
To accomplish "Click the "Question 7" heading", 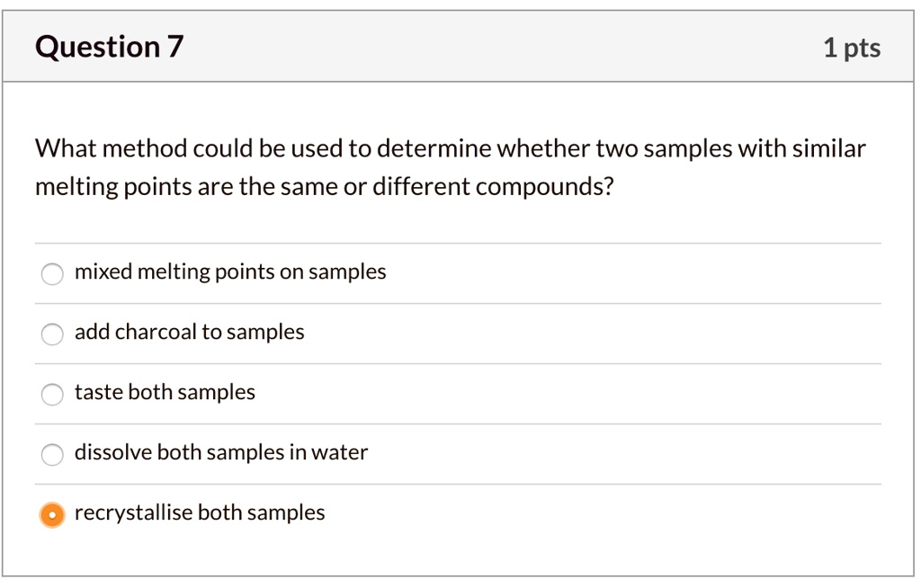I will [x=110, y=47].
